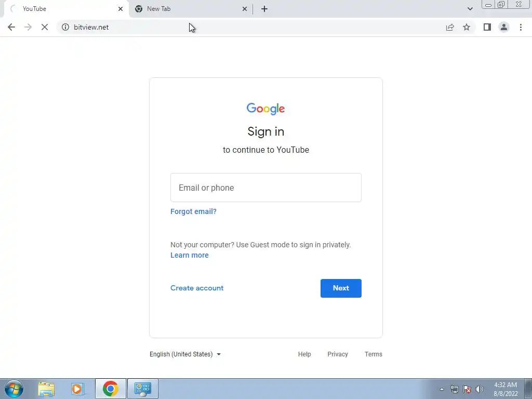Open Chrome's three-dot menu

pos(521,27)
